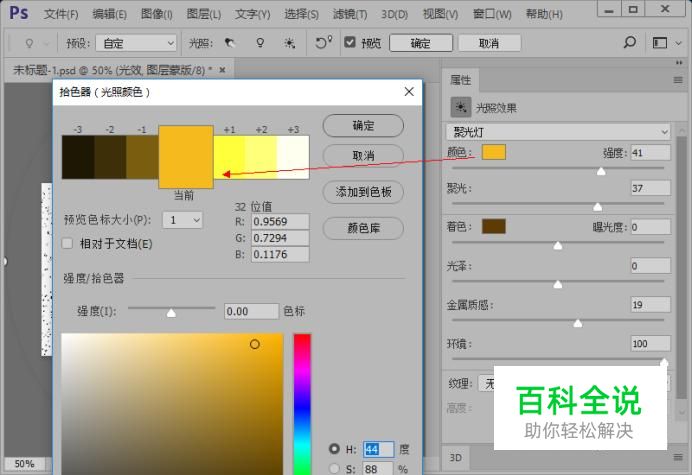Click the G value field 0.7294
The image size is (692, 475).
pos(280,238)
